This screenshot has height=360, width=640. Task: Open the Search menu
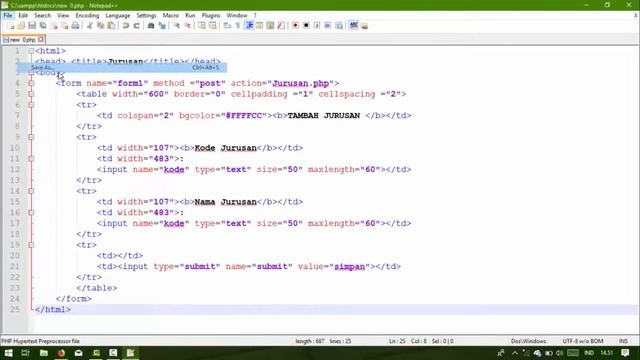(x=42, y=16)
